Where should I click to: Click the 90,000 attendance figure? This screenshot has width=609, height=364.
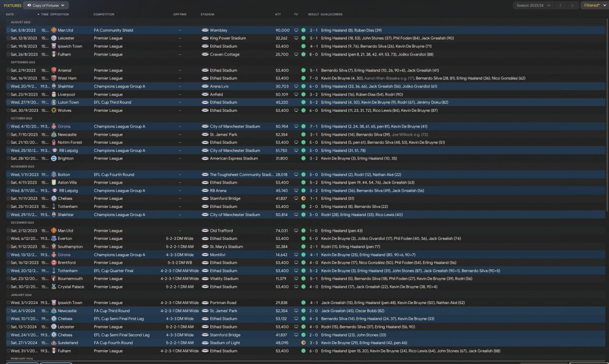(x=282, y=30)
